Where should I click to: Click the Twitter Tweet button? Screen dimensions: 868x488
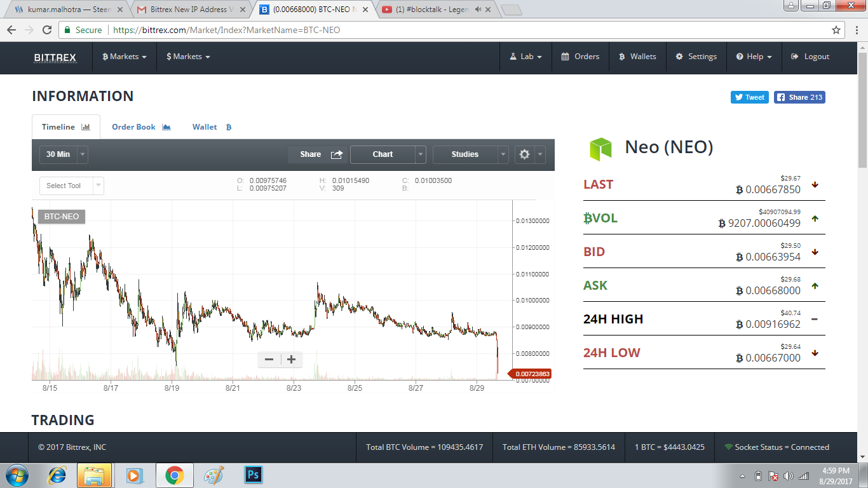750,97
